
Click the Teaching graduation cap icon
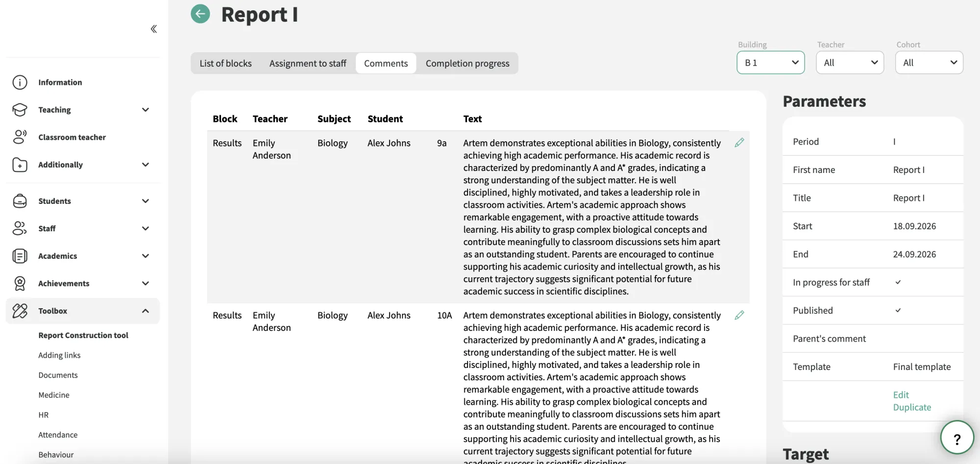click(20, 110)
